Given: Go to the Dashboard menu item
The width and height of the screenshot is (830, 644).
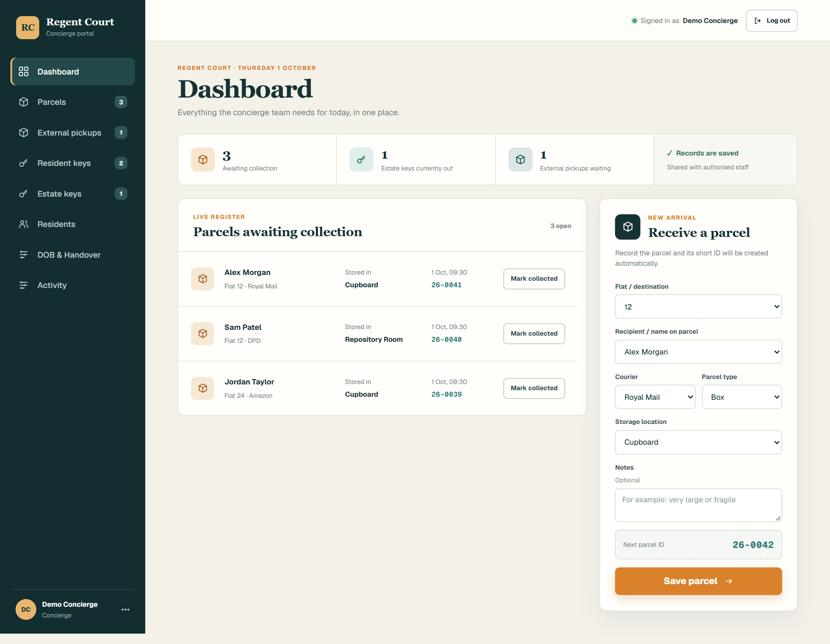Looking at the screenshot, I should coord(73,71).
